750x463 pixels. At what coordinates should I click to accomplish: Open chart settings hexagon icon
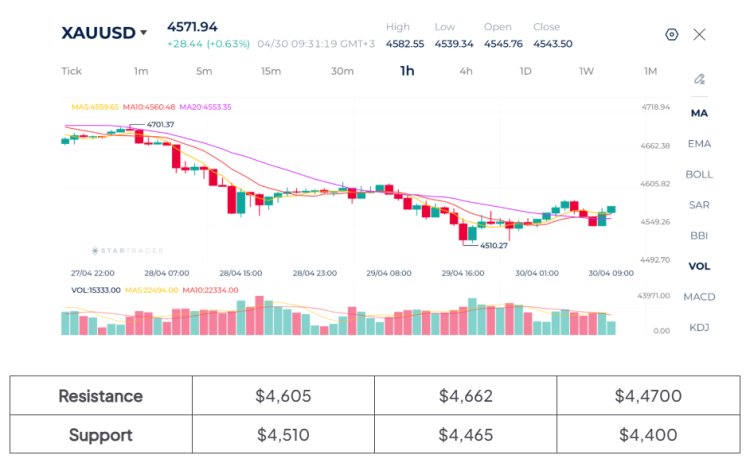click(x=672, y=34)
